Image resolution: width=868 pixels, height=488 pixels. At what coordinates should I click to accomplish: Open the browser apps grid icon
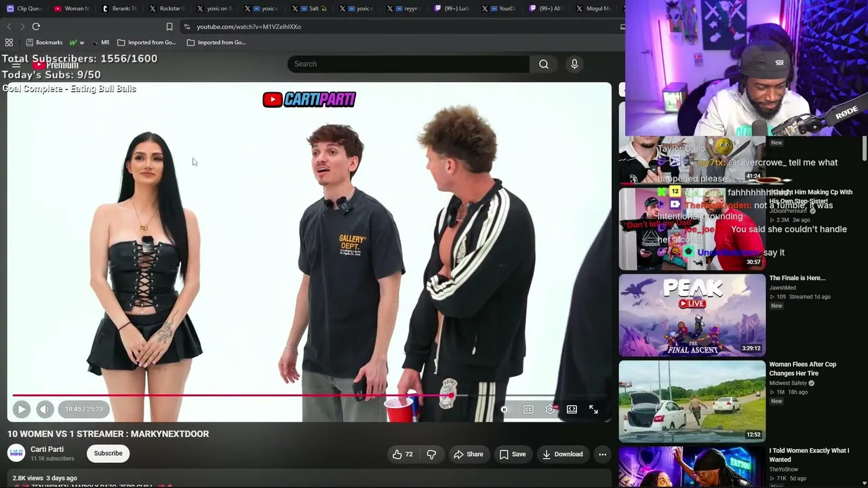click(9, 42)
